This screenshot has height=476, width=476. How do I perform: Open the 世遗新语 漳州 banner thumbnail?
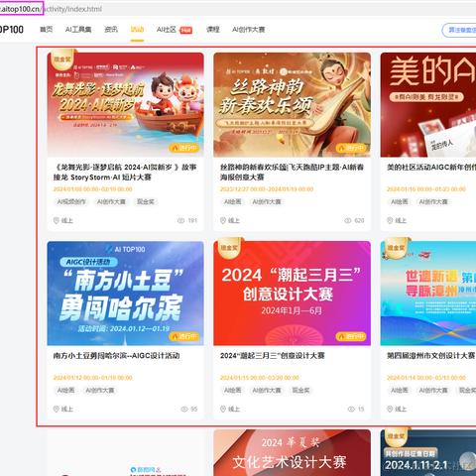[428, 294]
